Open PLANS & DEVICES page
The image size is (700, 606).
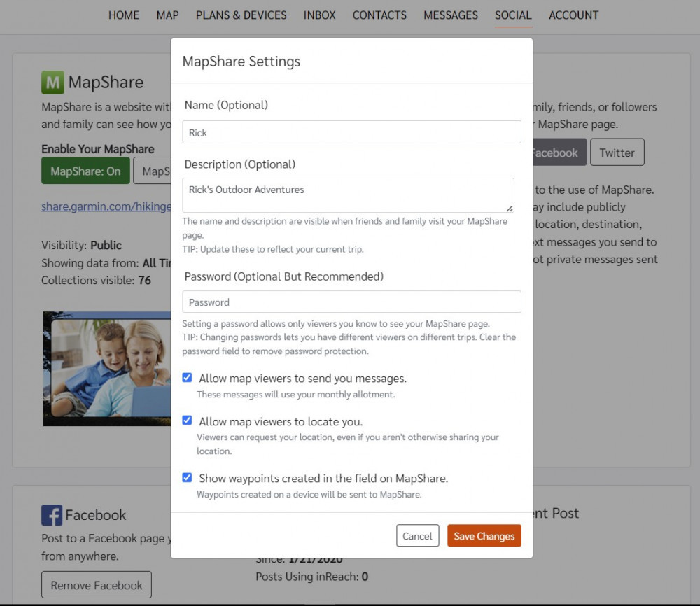[x=241, y=15]
